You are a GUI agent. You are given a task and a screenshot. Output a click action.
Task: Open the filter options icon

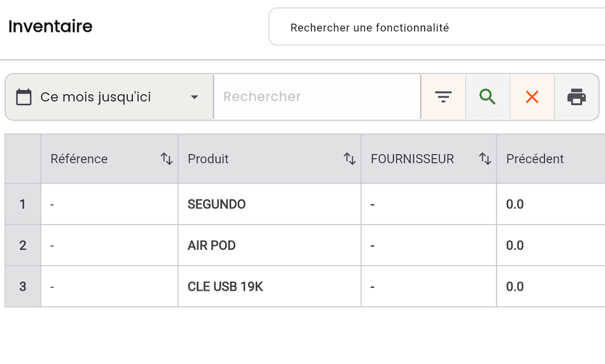click(x=443, y=96)
